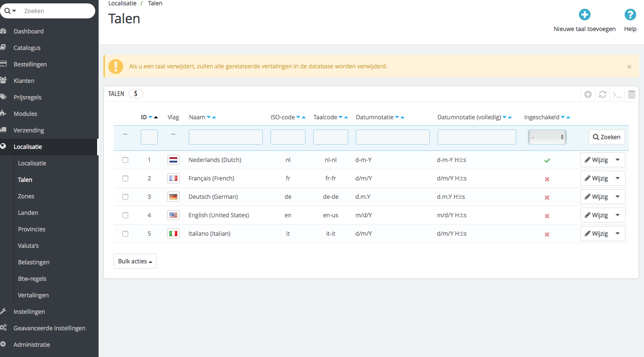This screenshot has height=357, width=644.
Task: Click the export to SQL manager icon
Action: click(631, 95)
